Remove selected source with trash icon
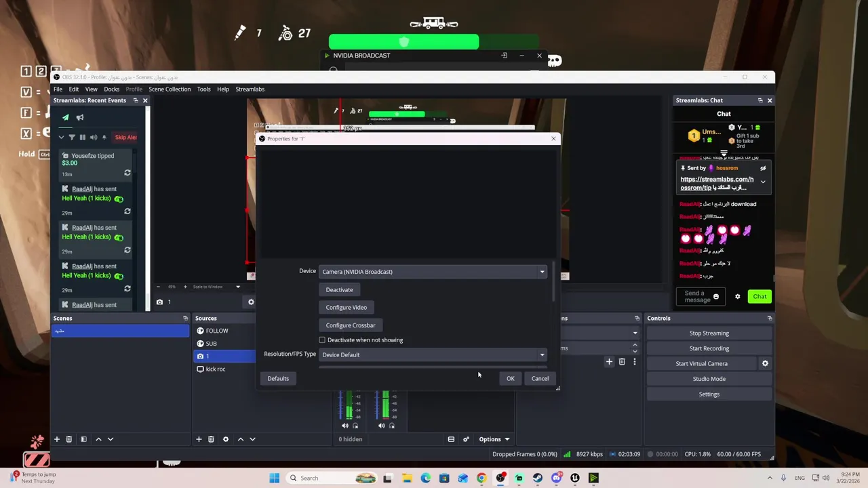The height and width of the screenshot is (488, 868). coord(211,439)
